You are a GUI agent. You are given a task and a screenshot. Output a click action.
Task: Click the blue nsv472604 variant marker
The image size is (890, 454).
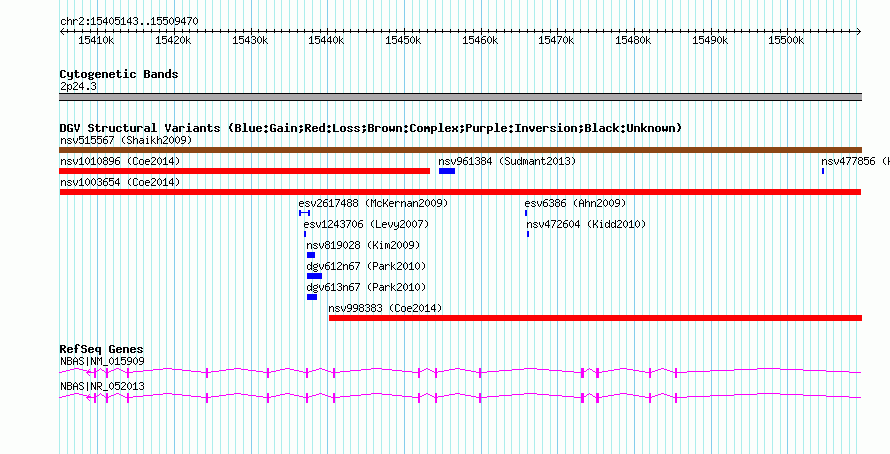(528, 234)
